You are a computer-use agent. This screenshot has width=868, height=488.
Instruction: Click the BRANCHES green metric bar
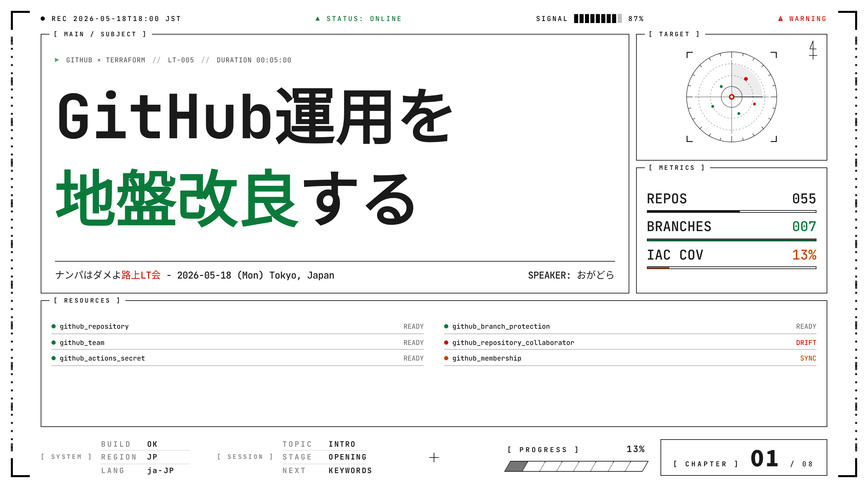pyautogui.click(x=731, y=240)
